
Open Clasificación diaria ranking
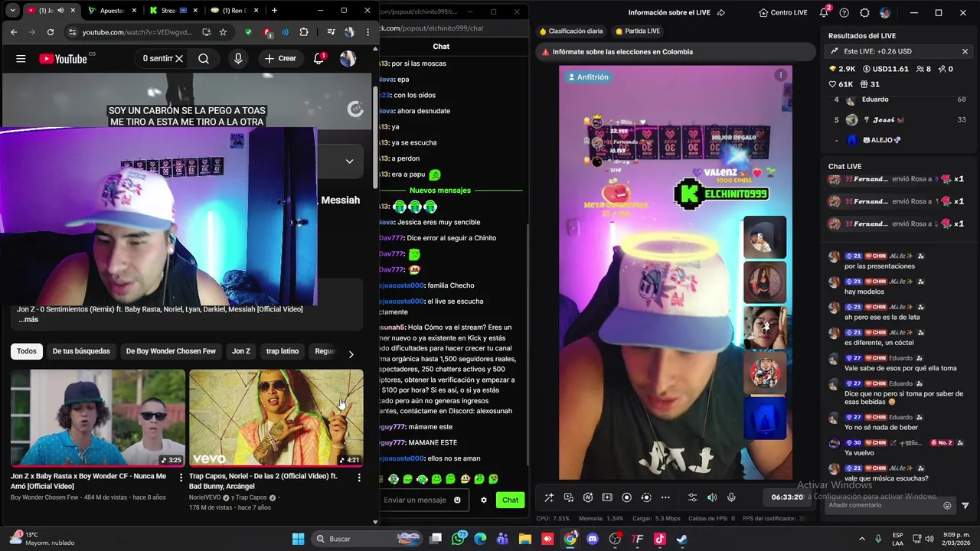click(x=571, y=31)
